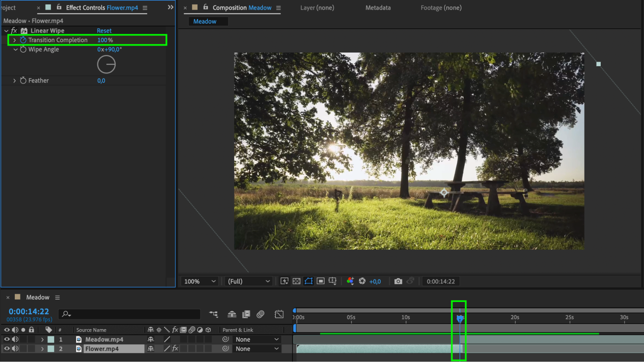The width and height of the screenshot is (644, 362).
Task: Click the Wipe Angle stopwatch icon
Action: click(23, 49)
